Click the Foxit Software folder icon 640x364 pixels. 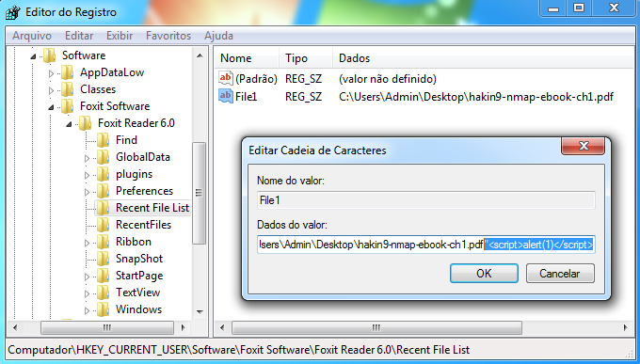point(68,106)
